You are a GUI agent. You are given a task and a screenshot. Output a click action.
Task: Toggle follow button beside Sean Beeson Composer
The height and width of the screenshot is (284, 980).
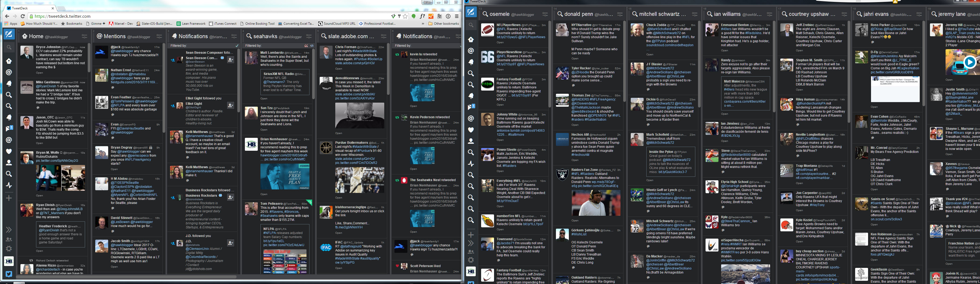tap(231, 60)
